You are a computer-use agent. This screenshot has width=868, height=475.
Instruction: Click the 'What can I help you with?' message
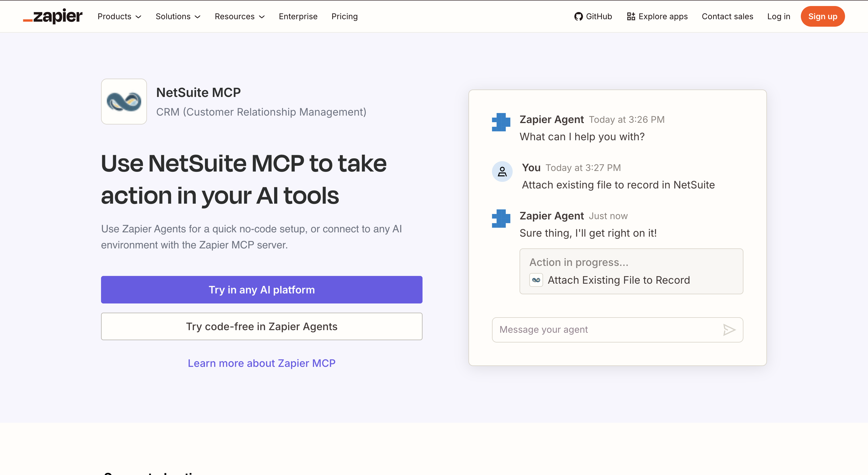[x=582, y=137]
